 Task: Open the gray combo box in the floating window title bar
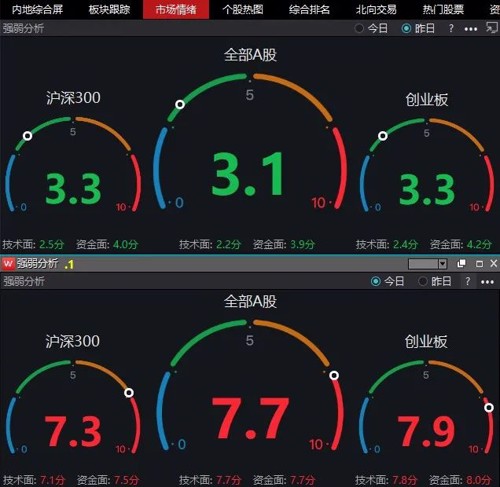(x=427, y=264)
